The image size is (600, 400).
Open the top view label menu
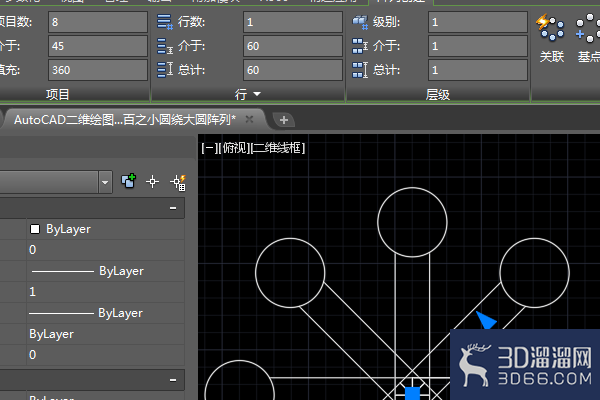coord(235,148)
